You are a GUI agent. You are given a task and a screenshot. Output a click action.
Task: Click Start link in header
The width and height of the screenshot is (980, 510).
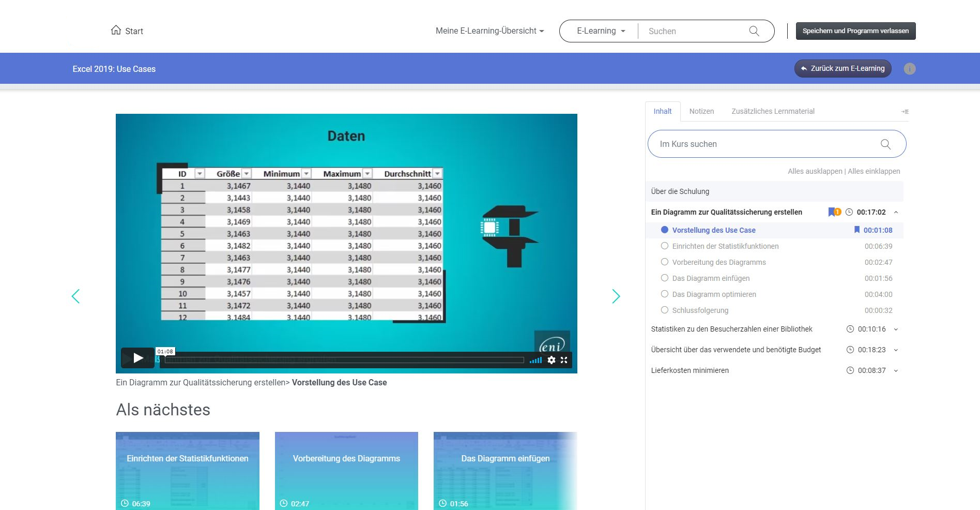point(134,31)
